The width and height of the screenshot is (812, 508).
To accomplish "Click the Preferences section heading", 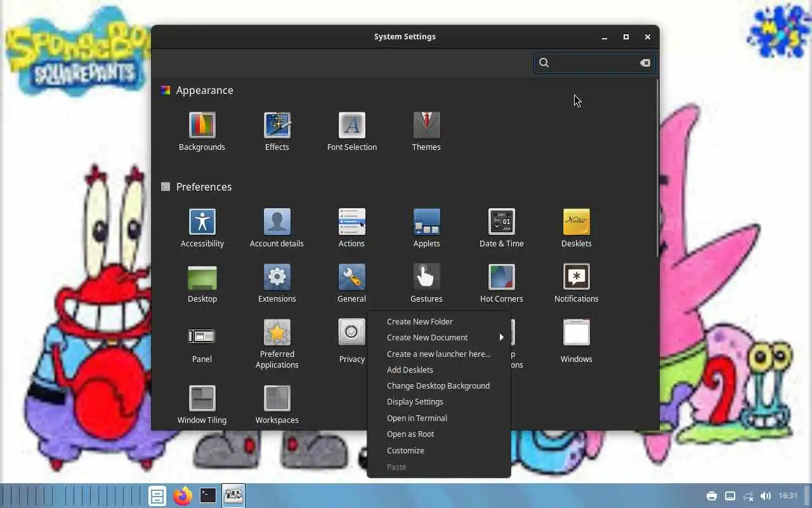I will (x=204, y=187).
